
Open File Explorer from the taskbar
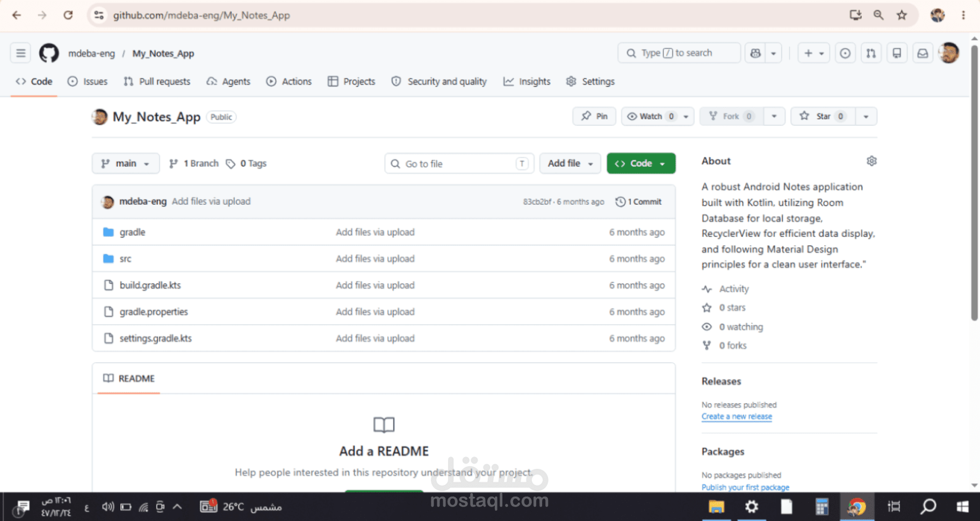point(716,506)
